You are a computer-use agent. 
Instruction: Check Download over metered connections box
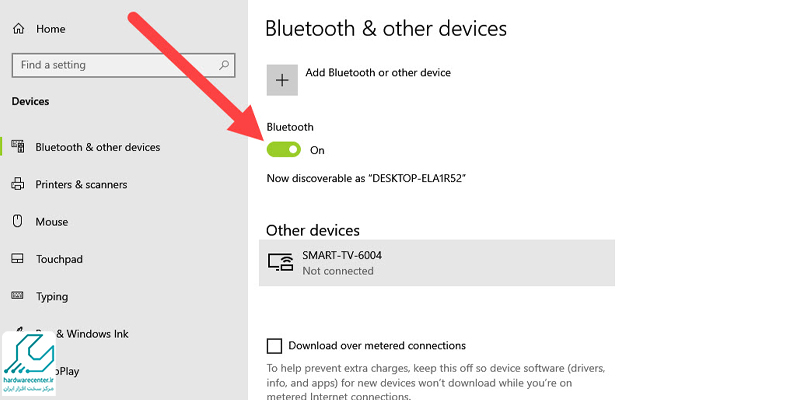[x=274, y=346]
